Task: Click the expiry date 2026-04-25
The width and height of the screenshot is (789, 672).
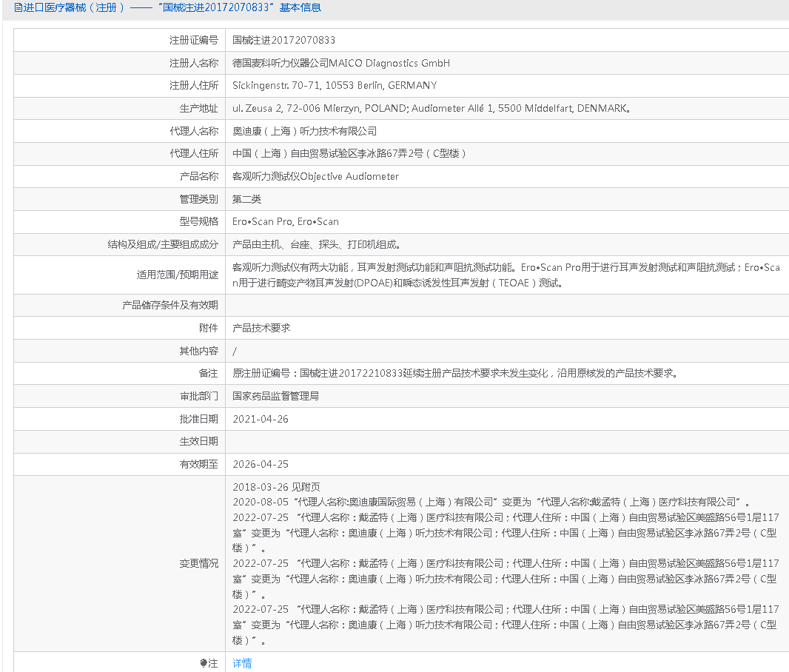Action: (x=261, y=464)
